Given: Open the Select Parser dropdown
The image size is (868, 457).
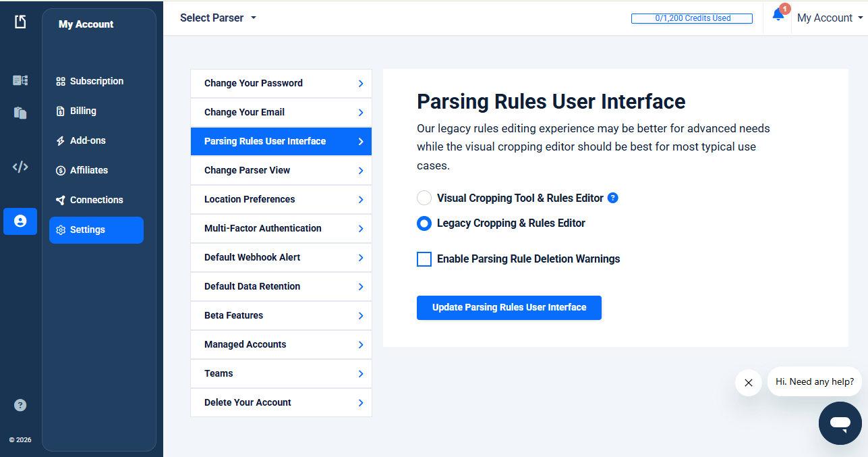Looking at the screenshot, I should (218, 18).
